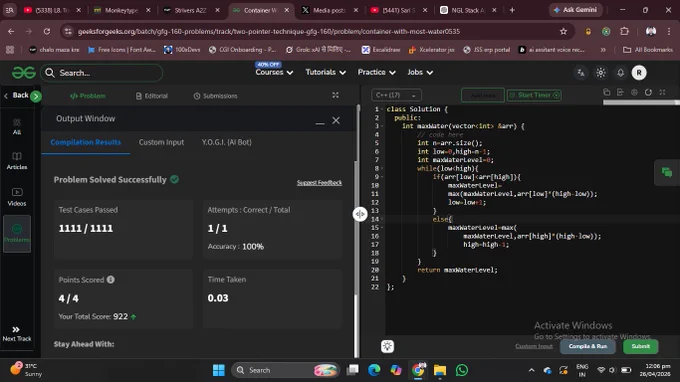Open the user profile avatar R

[x=639, y=73]
